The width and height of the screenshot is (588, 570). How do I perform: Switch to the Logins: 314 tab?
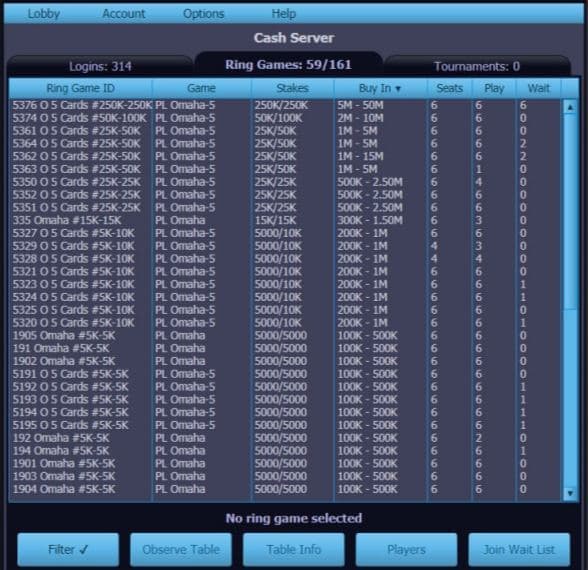[x=100, y=66]
